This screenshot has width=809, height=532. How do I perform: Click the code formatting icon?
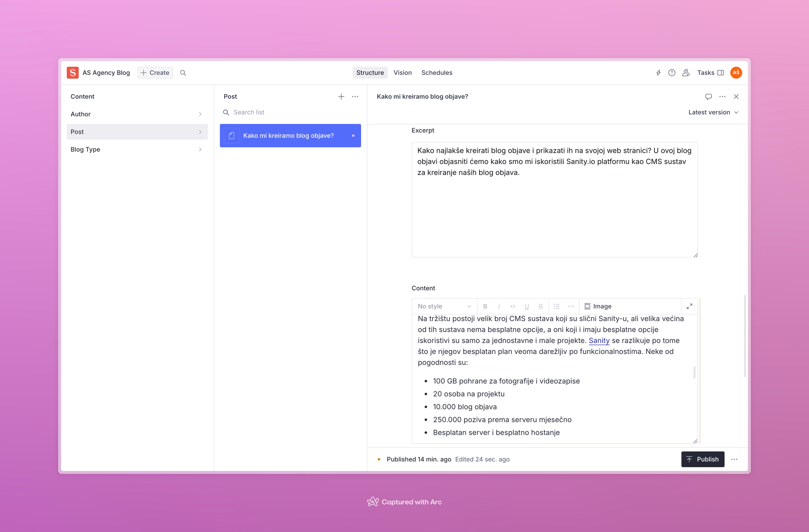[513, 306]
